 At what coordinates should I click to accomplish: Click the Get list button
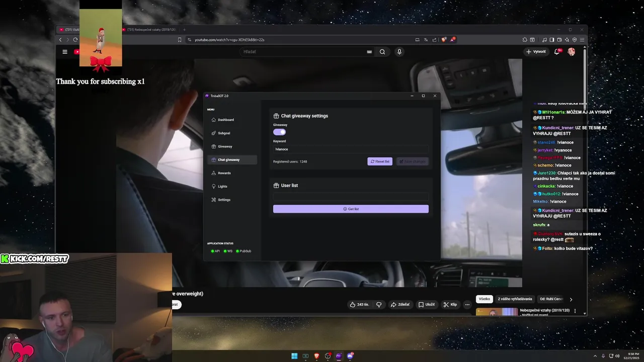351,209
